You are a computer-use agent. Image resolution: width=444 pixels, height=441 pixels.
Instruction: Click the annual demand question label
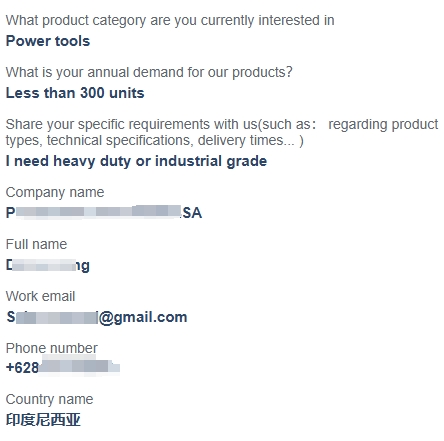click(149, 72)
